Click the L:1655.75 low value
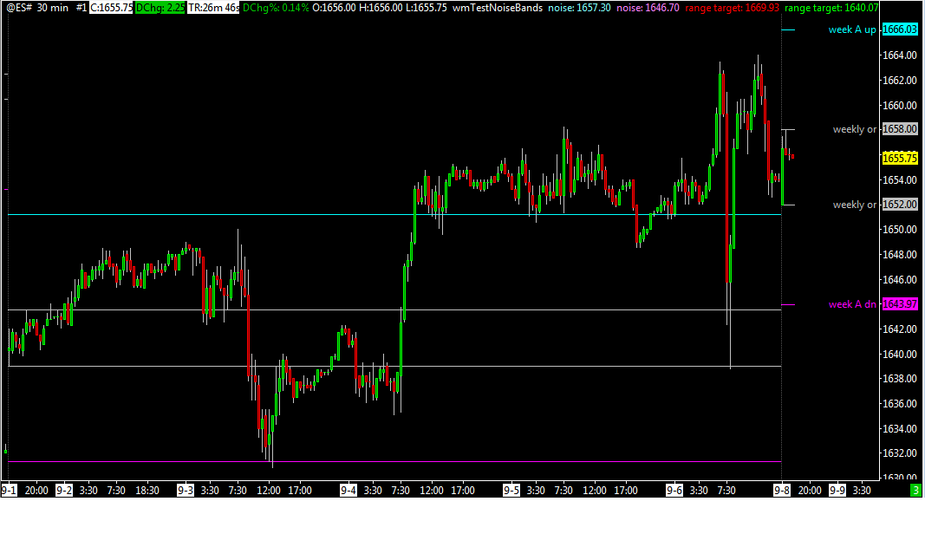Viewport: 925px width, 560px height. pos(426,8)
